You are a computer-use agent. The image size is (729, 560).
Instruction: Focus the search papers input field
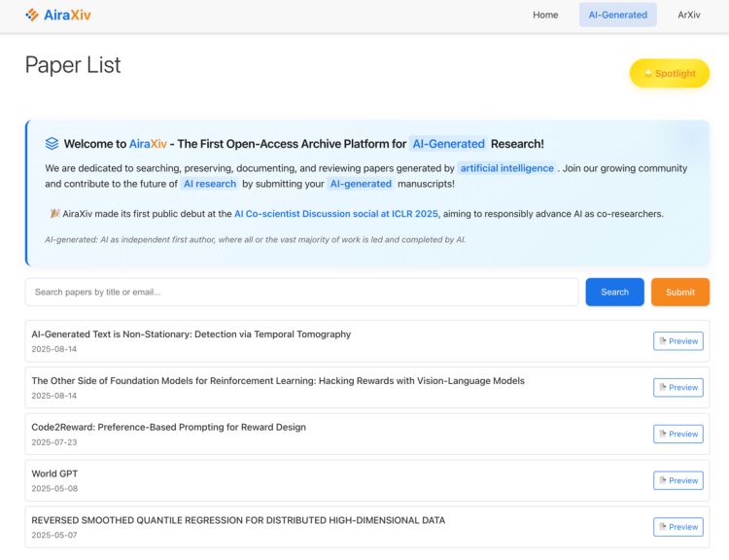click(301, 292)
